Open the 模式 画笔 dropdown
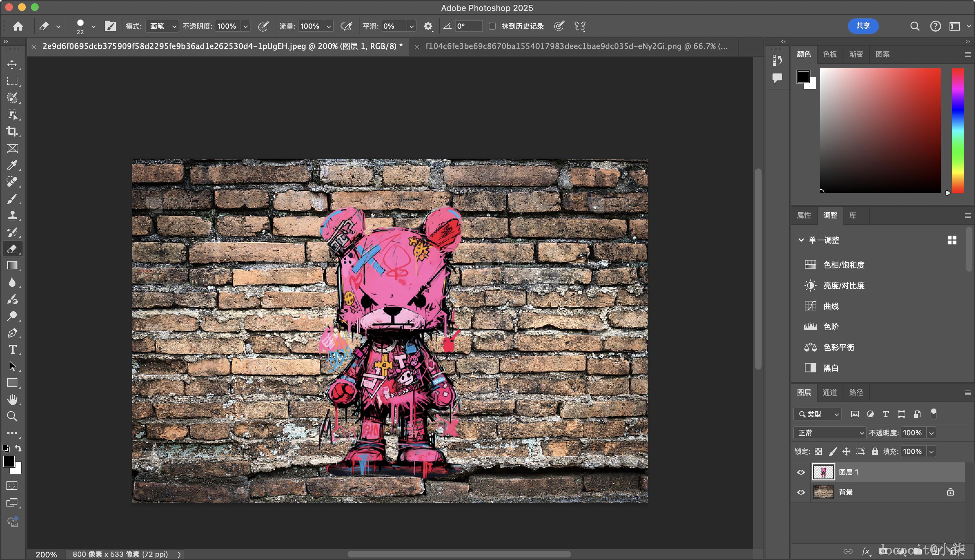975x560 pixels. pos(162,26)
